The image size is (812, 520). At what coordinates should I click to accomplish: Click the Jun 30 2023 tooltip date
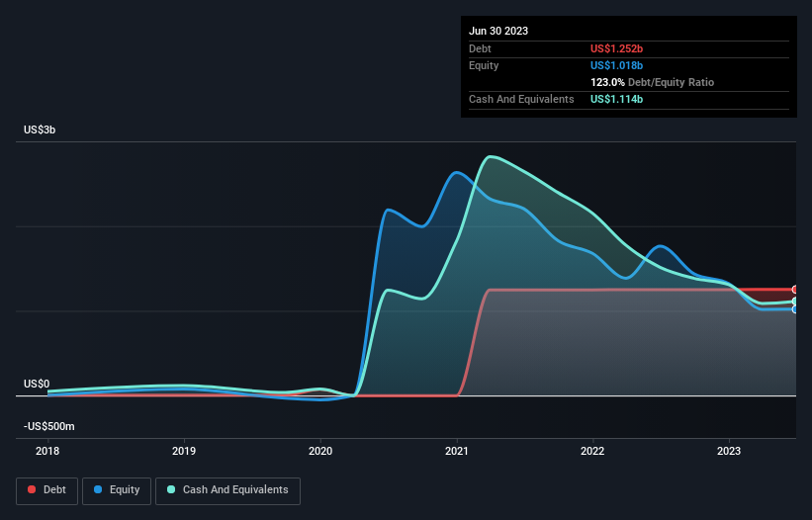[x=498, y=31]
